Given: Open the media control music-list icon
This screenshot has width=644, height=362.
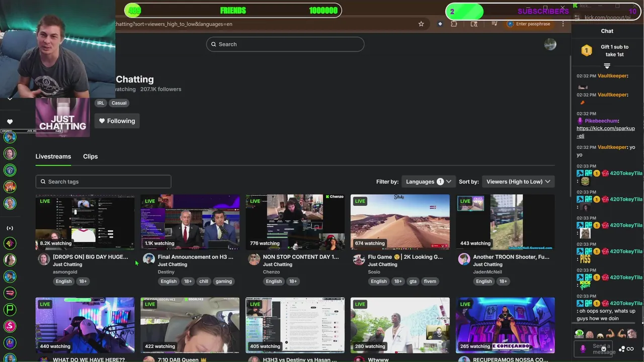Looking at the screenshot, I should (495, 24).
